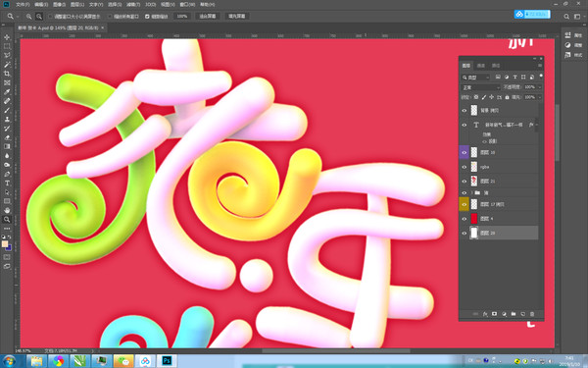
Task: Open the Layers panel menu
Action: click(x=540, y=66)
